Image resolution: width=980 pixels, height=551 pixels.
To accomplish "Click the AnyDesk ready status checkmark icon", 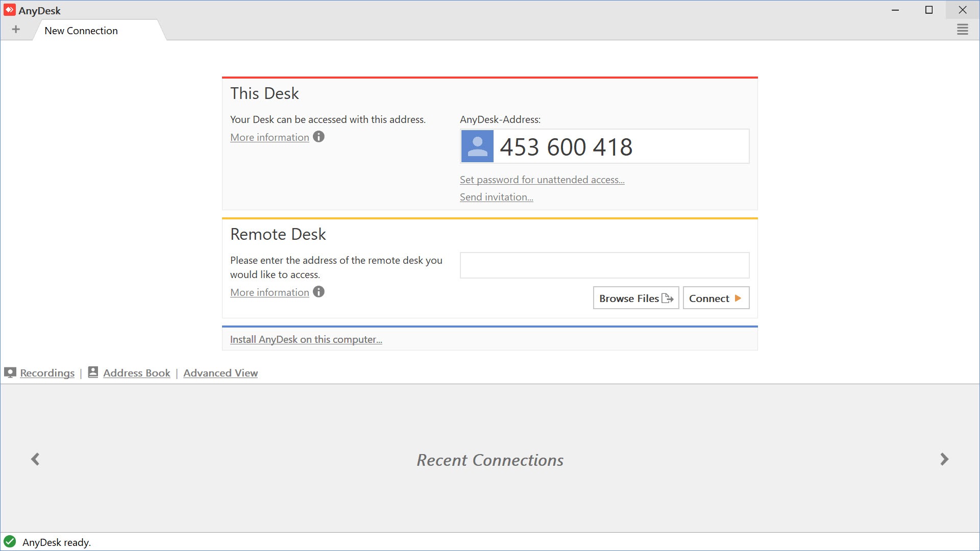I will pyautogui.click(x=9, y=542).
